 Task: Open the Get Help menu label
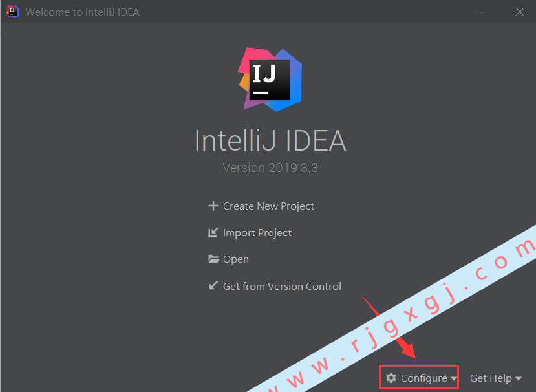pos(491,378)
